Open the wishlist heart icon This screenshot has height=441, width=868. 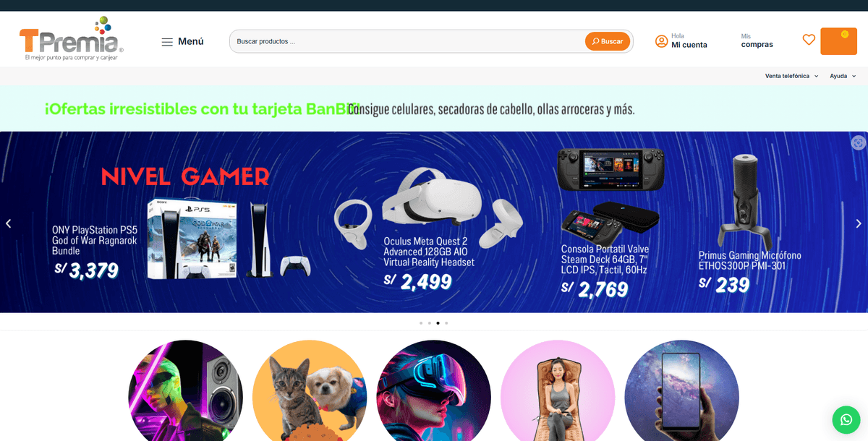pyautogui.click(x=809, y=40)
